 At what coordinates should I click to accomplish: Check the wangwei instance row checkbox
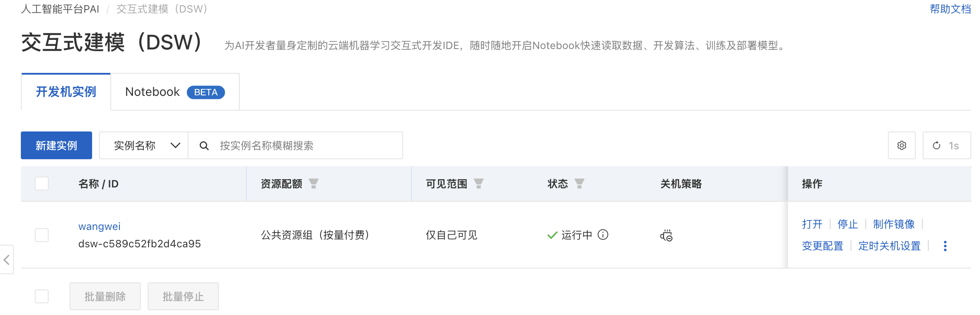(x=42, y=235)
